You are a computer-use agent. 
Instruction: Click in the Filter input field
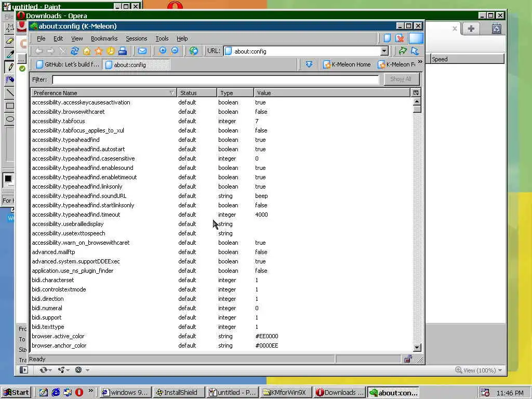pos(216,79)
